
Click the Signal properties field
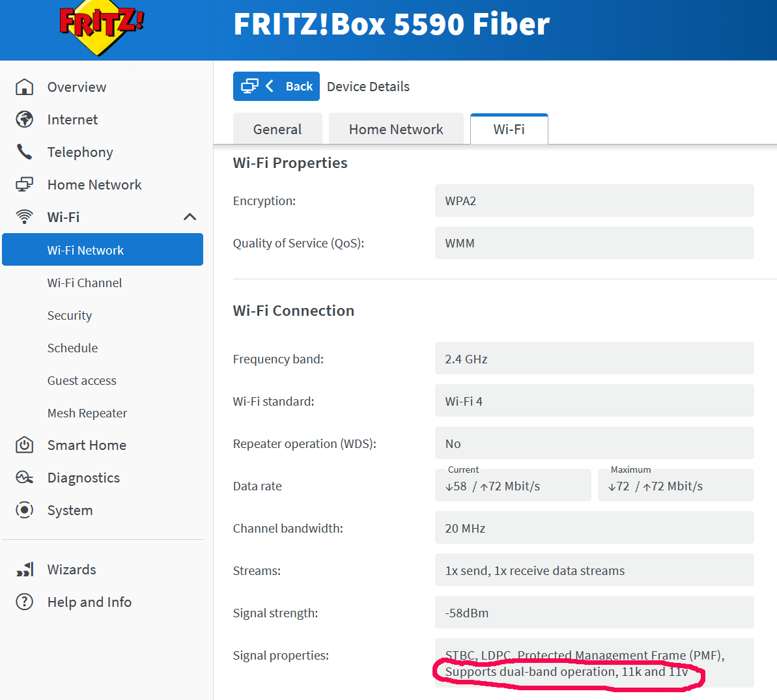click(x=595, y=663)
